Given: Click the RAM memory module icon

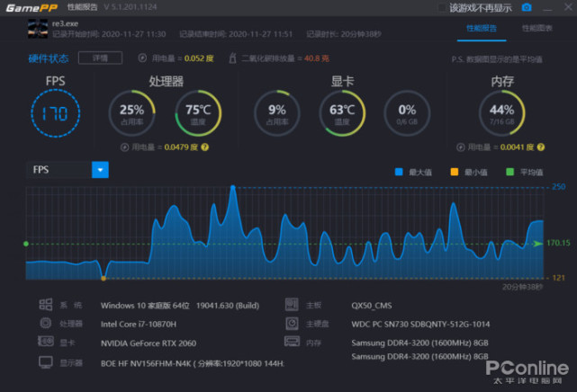Looking at the screenshot, I should pyautogui.click(x=292, y=342).
